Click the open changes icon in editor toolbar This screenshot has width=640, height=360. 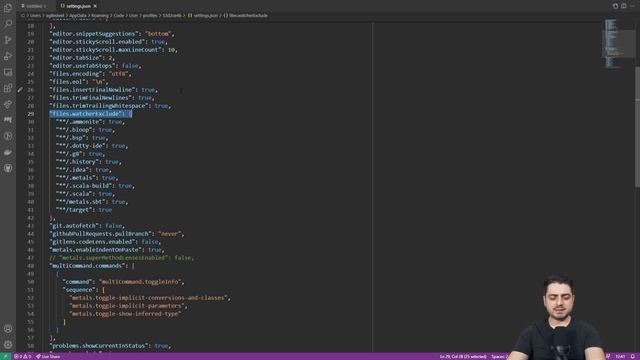tap(615, 6)
